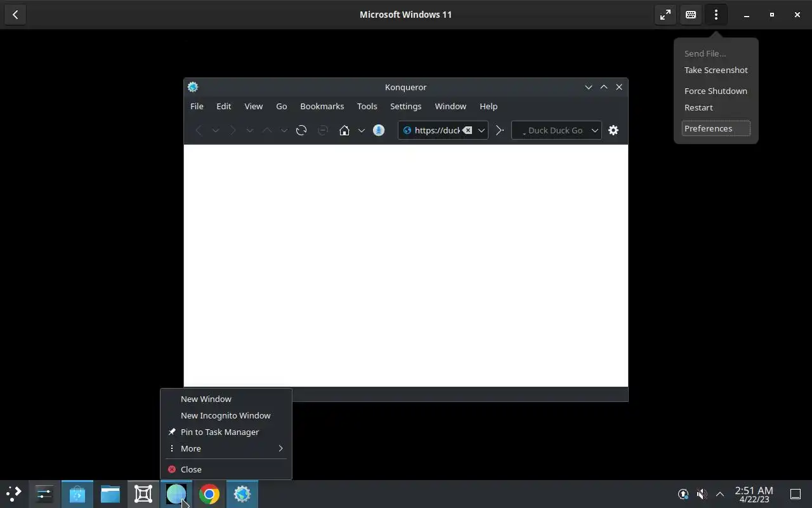Expand the forward history dropdown arrow
812x508 pixels.
click(x=250, y=130)
